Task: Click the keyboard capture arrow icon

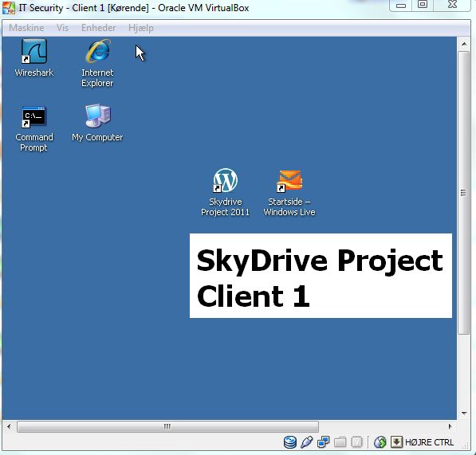Action: [396, 442]
